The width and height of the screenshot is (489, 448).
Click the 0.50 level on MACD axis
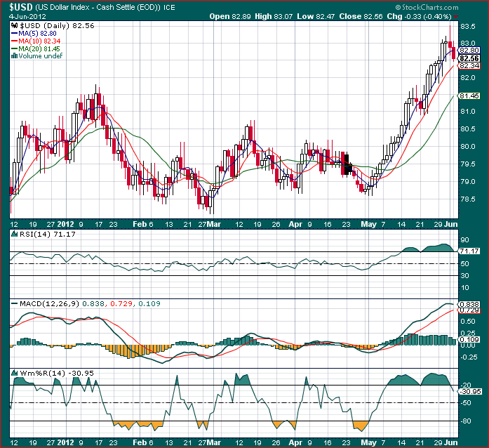click(468, 322)
